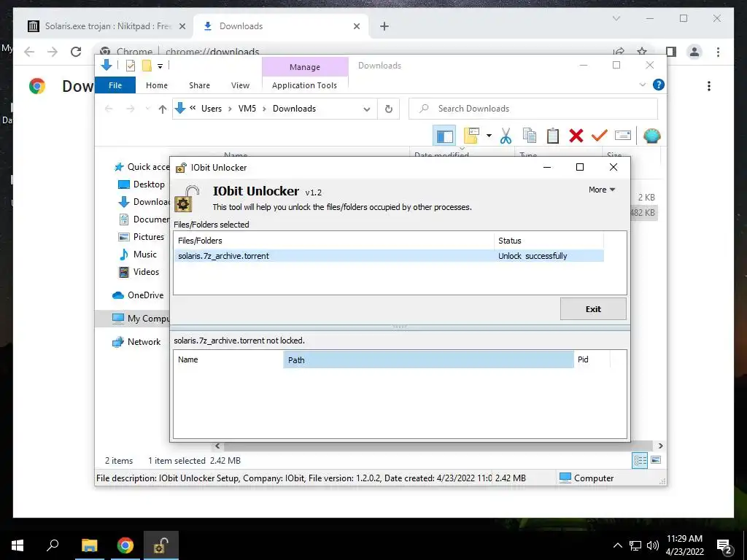Click Users in the Explorer address path
This screenshot has height=560, width=747.
[x=212, y=109]
